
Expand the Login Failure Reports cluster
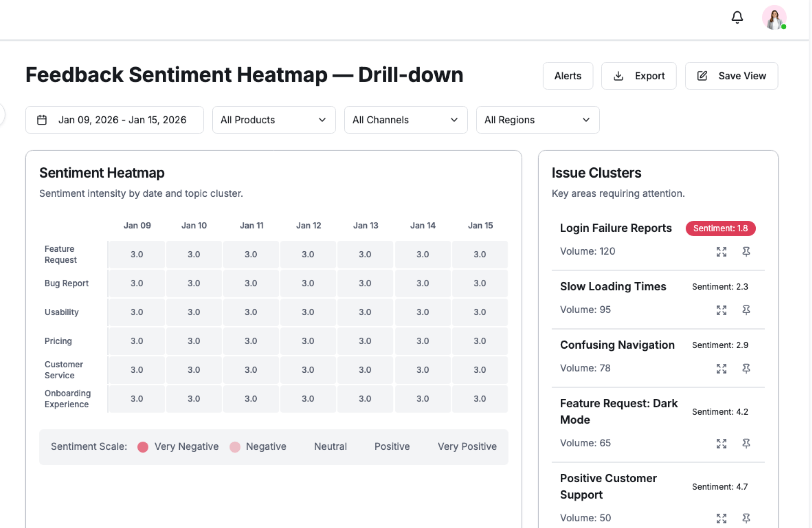[x=721, y=252]
